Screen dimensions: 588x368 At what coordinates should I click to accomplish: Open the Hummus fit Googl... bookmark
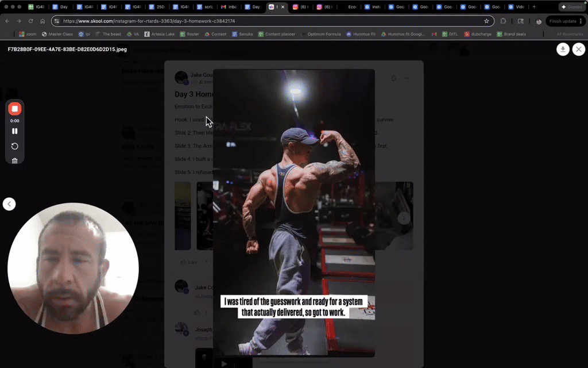(403, 34)
